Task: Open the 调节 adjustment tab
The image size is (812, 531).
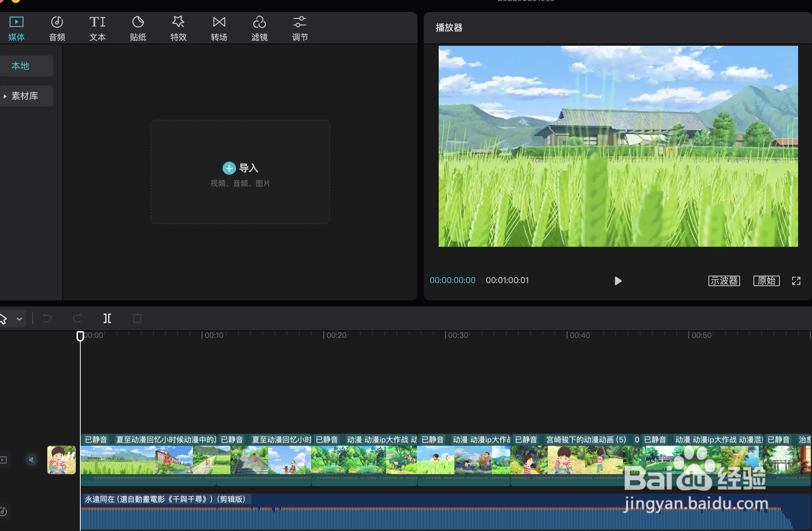Action: click(x=300, y=28)
